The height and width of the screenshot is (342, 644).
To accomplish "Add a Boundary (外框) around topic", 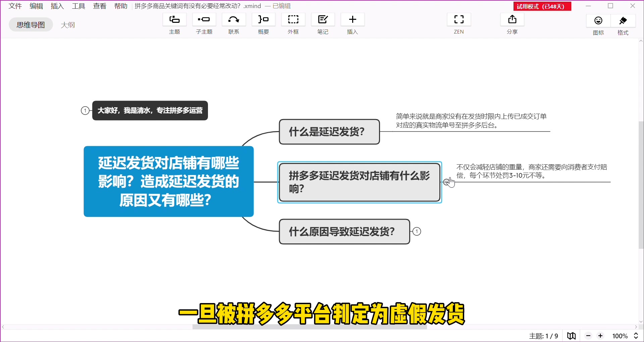I will (x=293, y=20).
